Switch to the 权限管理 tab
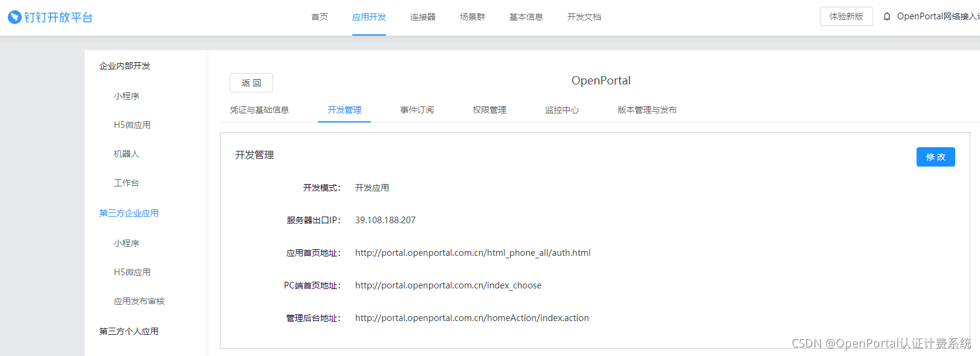980x356 pixels. [x=489, y=110]
